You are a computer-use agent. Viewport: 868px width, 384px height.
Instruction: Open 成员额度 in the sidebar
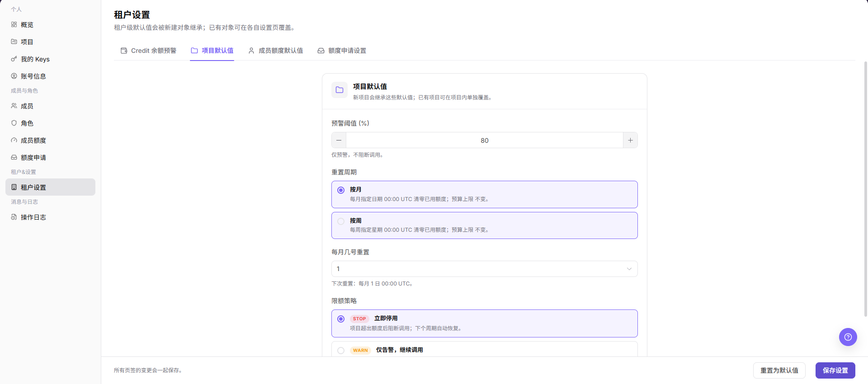50,140
